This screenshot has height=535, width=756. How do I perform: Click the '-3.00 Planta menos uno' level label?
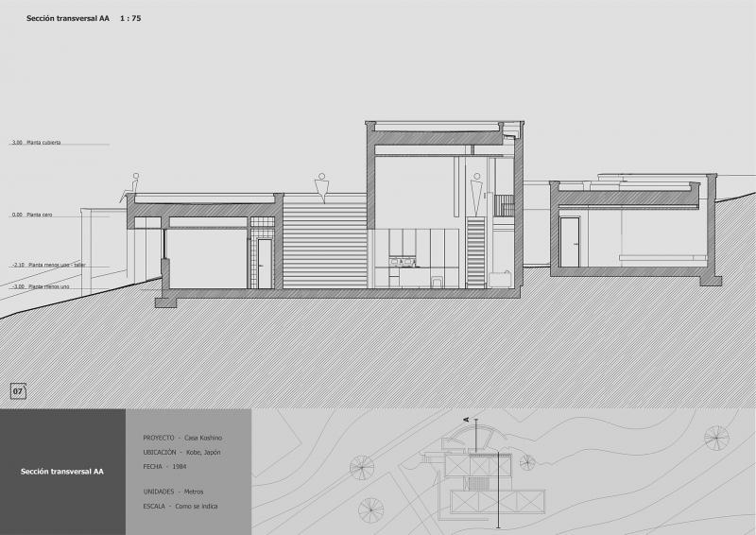click(x=41, y=286)
